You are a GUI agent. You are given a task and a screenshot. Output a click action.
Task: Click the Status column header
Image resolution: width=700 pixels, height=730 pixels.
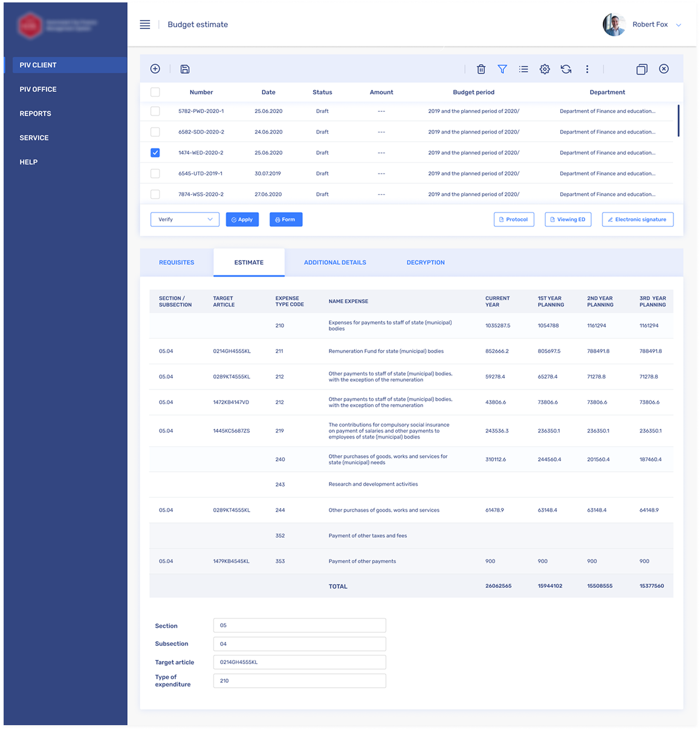[322, 93]
